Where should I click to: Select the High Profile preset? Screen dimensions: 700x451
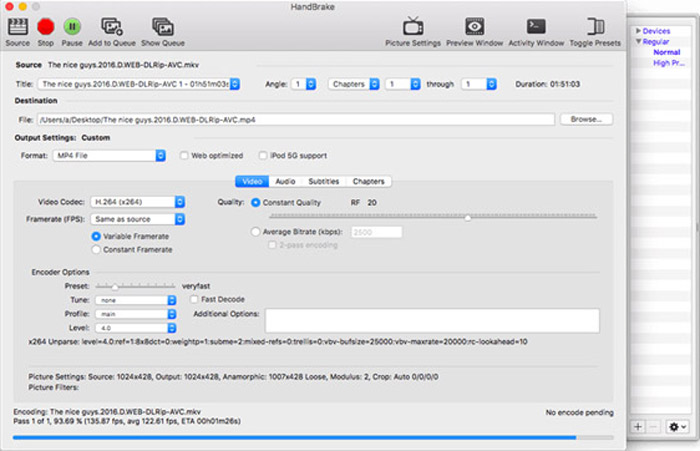point(668,63)
